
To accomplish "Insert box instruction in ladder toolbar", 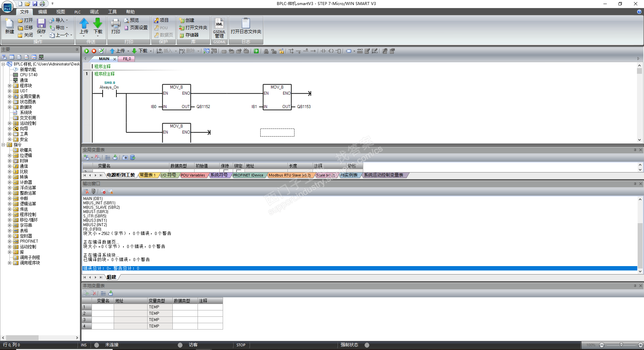I will (338, 51).
